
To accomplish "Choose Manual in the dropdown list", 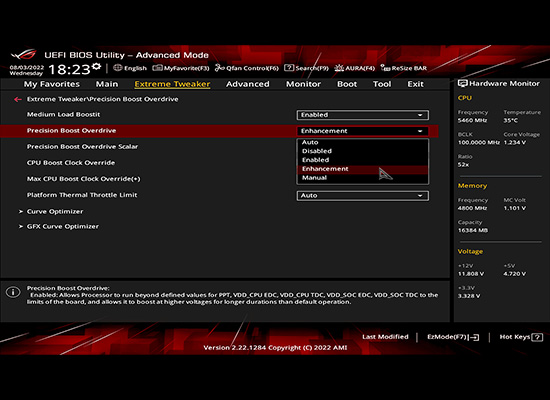I will (x=363, y=178).
